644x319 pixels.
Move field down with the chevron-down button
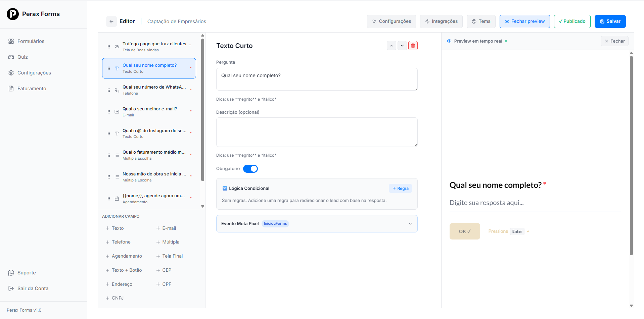coord(402,46)
